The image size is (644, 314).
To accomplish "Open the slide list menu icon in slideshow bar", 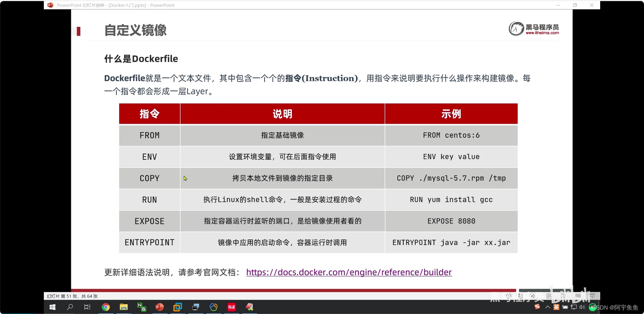I will [x=521, y=296].
